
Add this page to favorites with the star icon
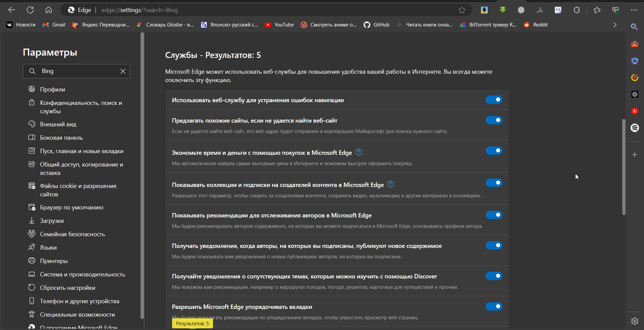[462, 10]
